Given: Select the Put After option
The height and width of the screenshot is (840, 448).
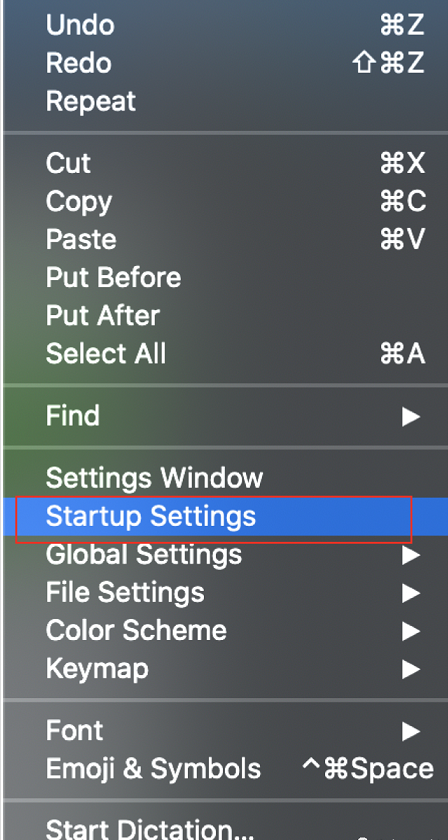Looking at the screenshot, I should pyautogui.click(x=225, y=315).
